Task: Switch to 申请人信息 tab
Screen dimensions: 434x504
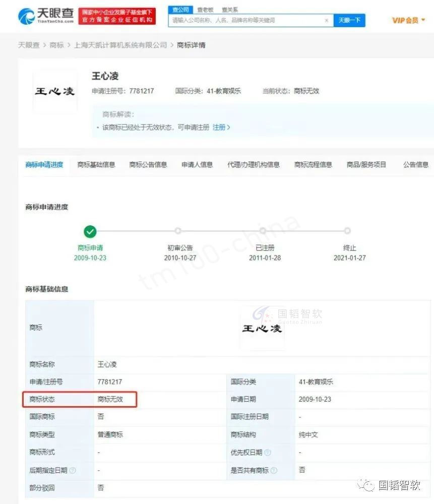Action: (x=197, y=165)
